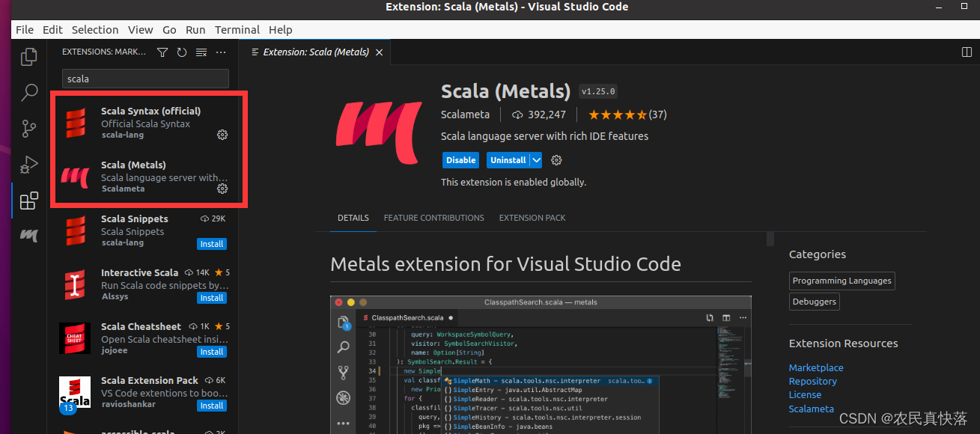Switch to Feature Contributions tab
980x434 pixels.
pyautogui.click(x=433, y=218)
